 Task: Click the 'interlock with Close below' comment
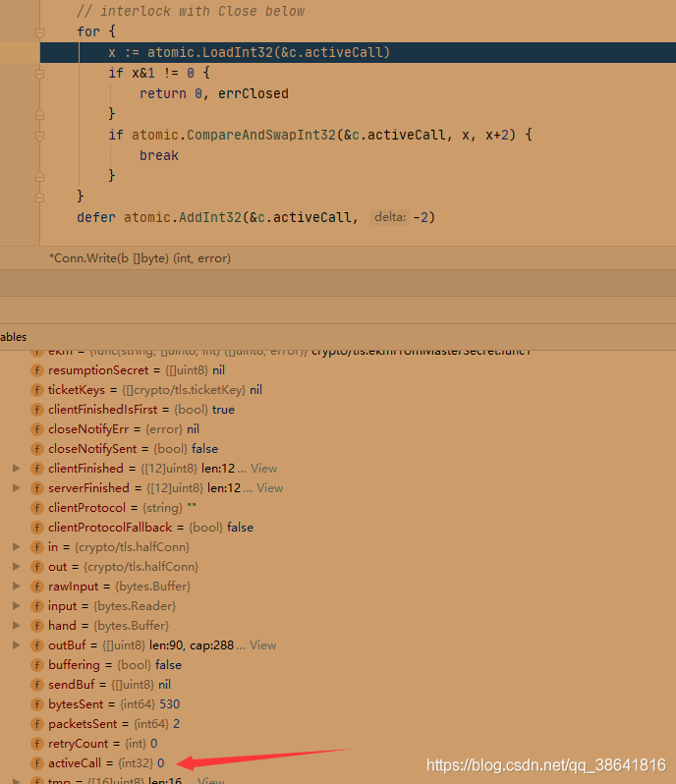click(191, 11)
